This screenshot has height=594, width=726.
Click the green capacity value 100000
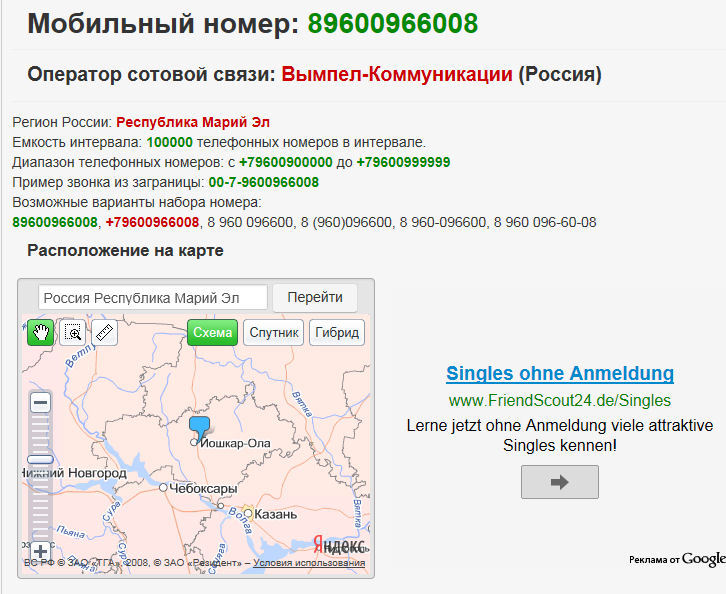click(x=169, y=142)
